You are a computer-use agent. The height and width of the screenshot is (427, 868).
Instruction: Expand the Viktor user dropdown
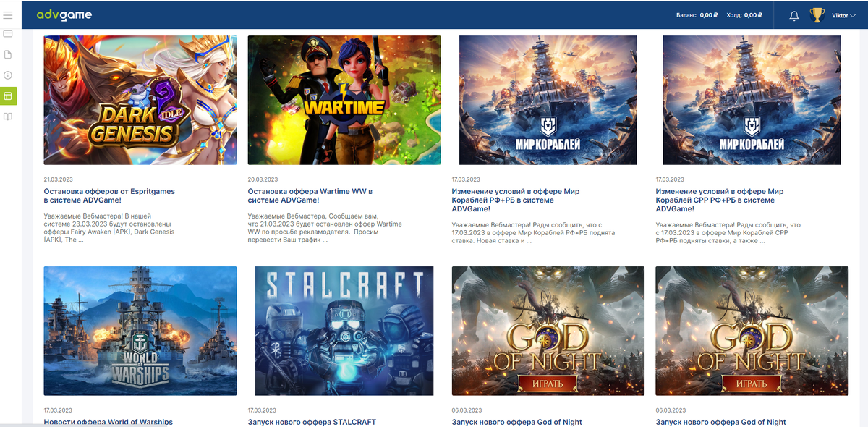844,15
